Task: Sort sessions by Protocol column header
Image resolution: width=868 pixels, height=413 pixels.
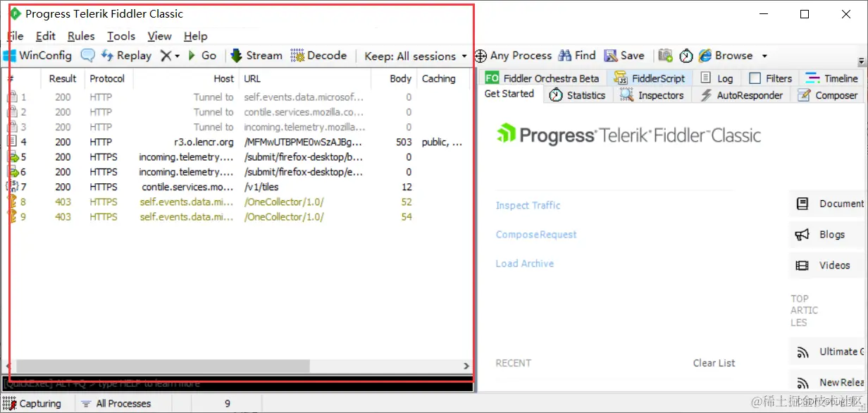Action: (x=107, y=79)
